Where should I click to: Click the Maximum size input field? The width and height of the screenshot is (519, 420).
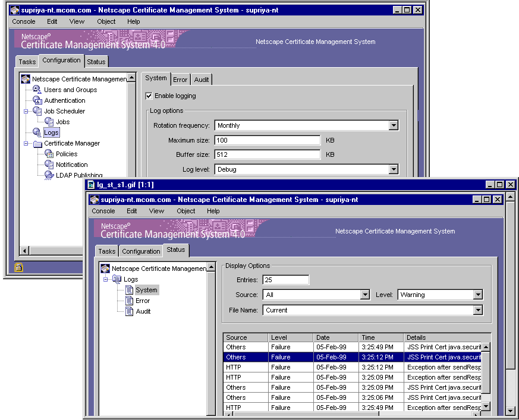[268, 140]
